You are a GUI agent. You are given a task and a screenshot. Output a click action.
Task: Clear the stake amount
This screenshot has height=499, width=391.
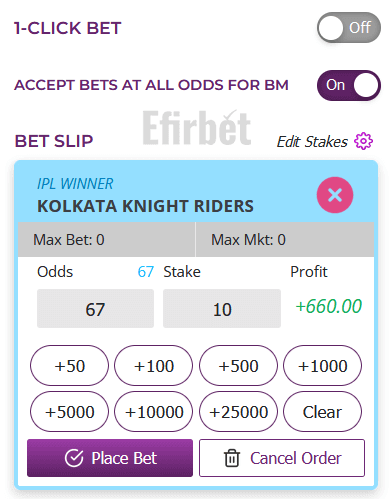[x=322, y=412]
